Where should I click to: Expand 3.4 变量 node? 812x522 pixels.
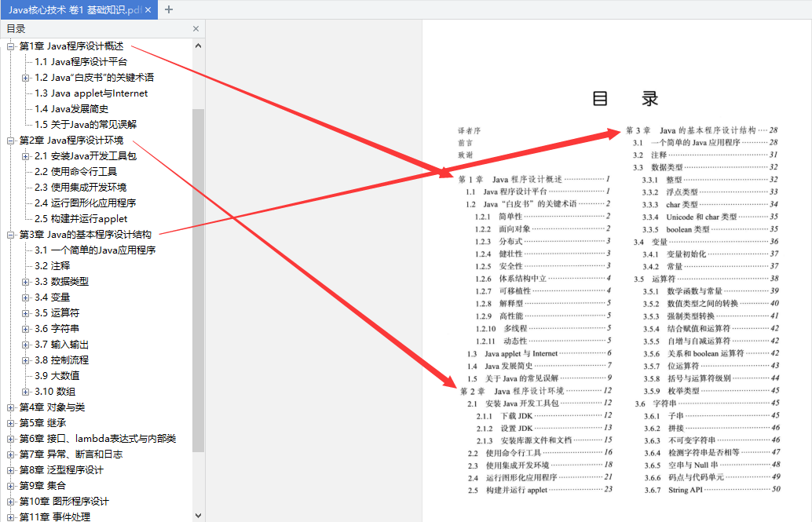pyautogui.click(x=25, y=298)
